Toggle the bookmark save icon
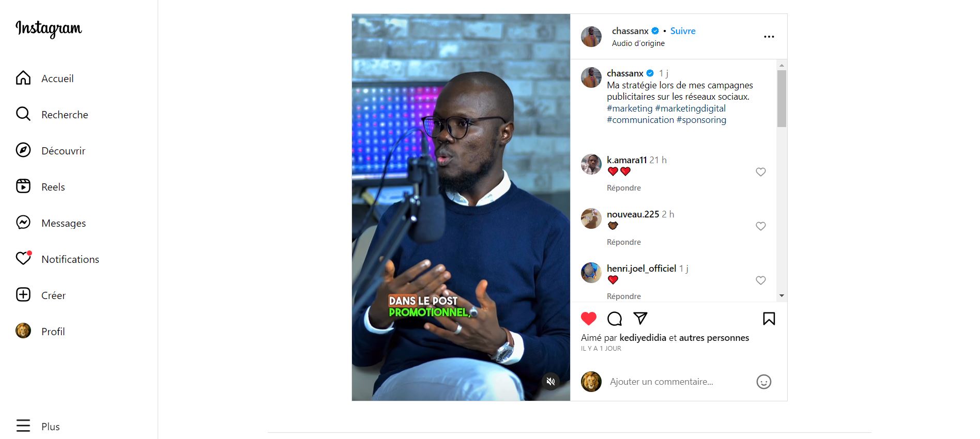Viewport: 980px width, 439px height. [769, 319]
